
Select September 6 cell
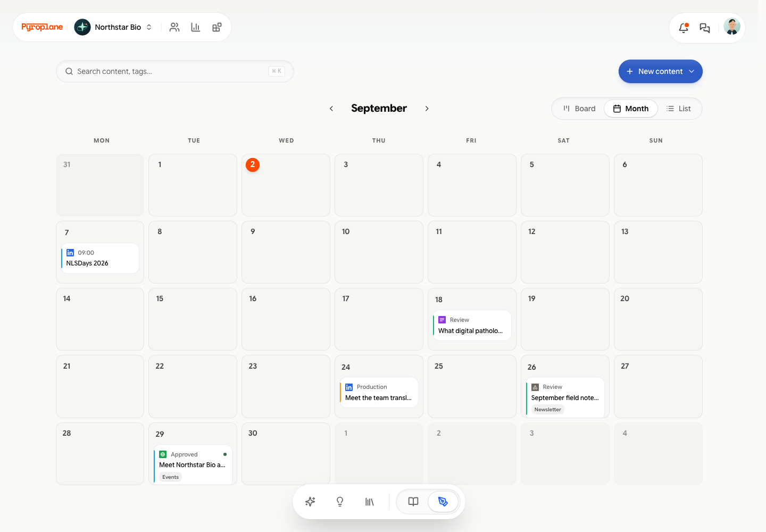pos(658,185)
